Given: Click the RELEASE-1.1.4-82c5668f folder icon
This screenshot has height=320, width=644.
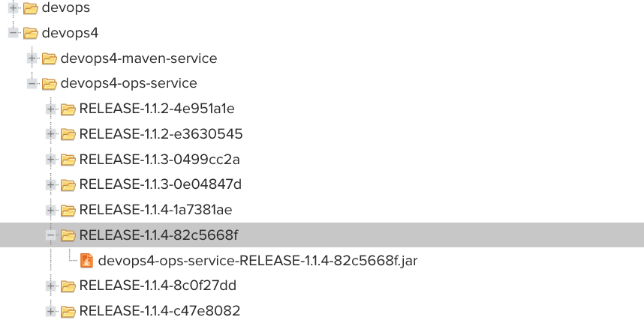Looking at the screenshot, I should pyautogui.click(x=68, y=235).
